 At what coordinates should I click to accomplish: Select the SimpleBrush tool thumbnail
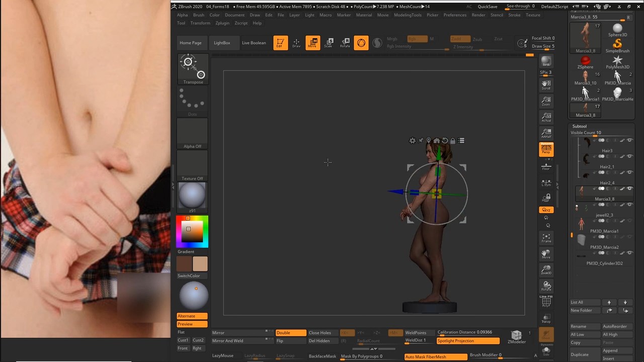[617, 45]
